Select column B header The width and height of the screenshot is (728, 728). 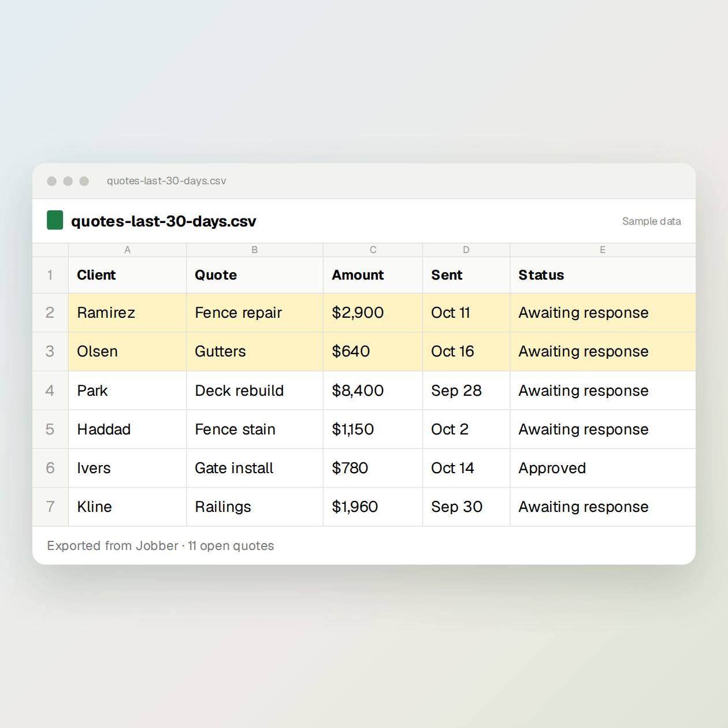(x=254, y=250)
